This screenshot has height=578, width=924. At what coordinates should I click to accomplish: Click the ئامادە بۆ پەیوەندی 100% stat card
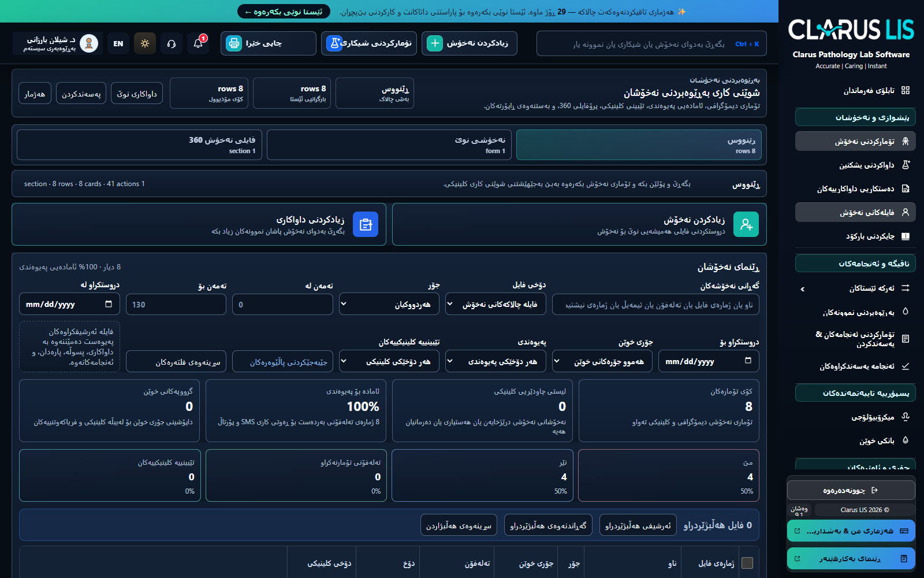pos(296,411)
